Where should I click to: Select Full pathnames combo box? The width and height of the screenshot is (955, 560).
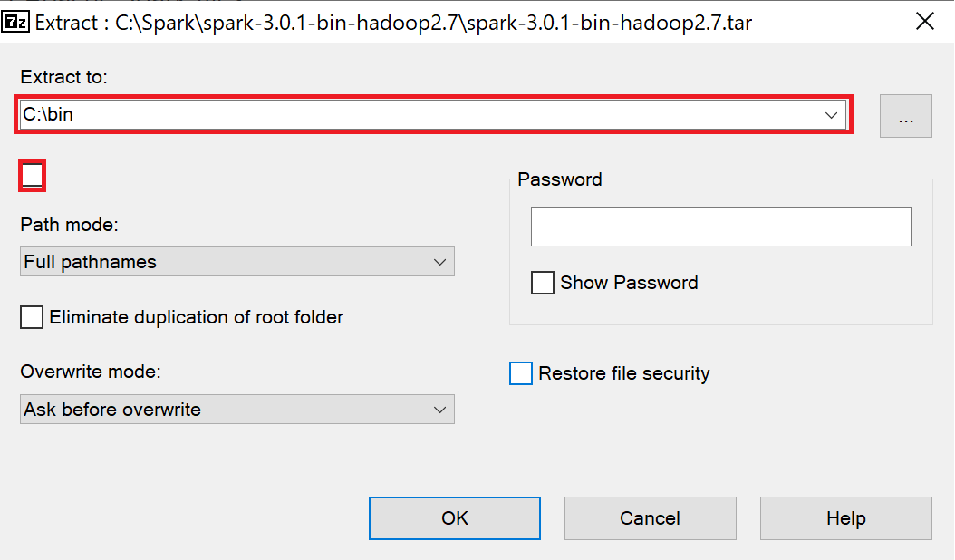coord(236,261)
